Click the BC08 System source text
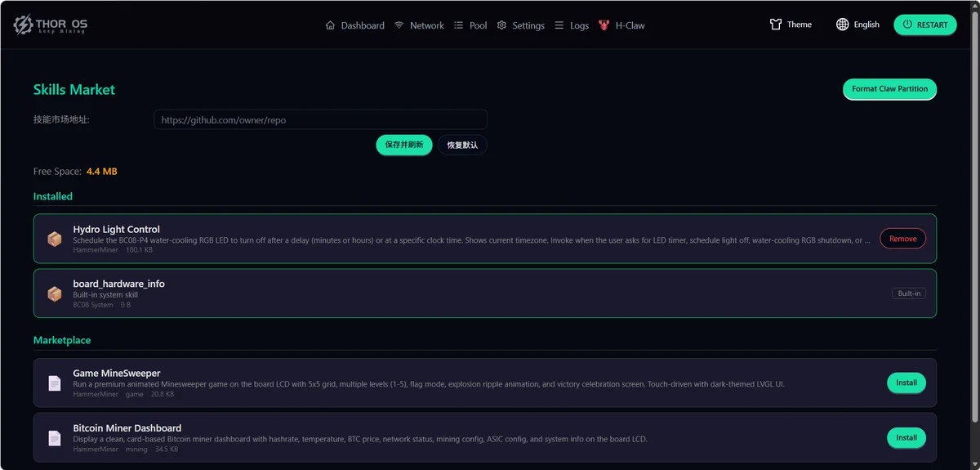This screenshot has height=470, width=980. coord(93,305)
